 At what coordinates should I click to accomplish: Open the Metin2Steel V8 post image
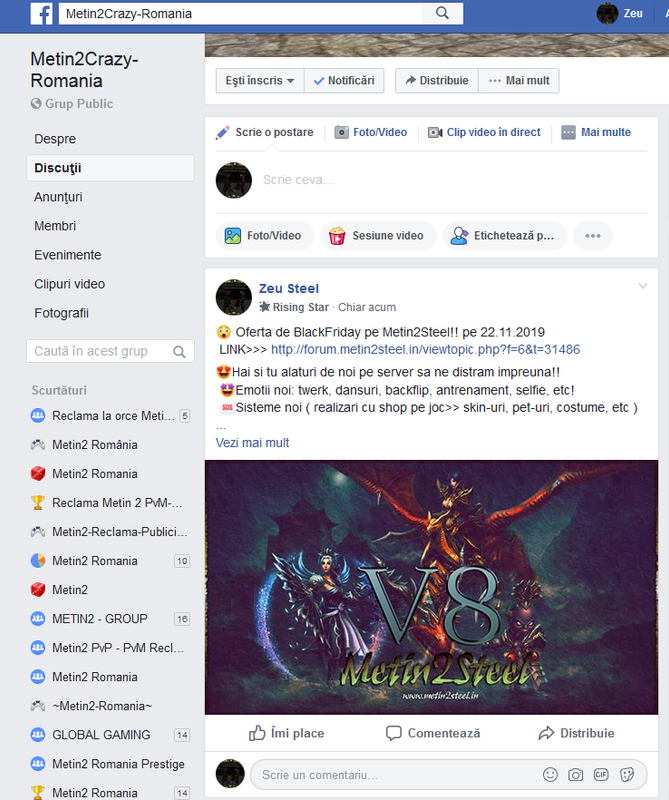click(x=431, y=587)
